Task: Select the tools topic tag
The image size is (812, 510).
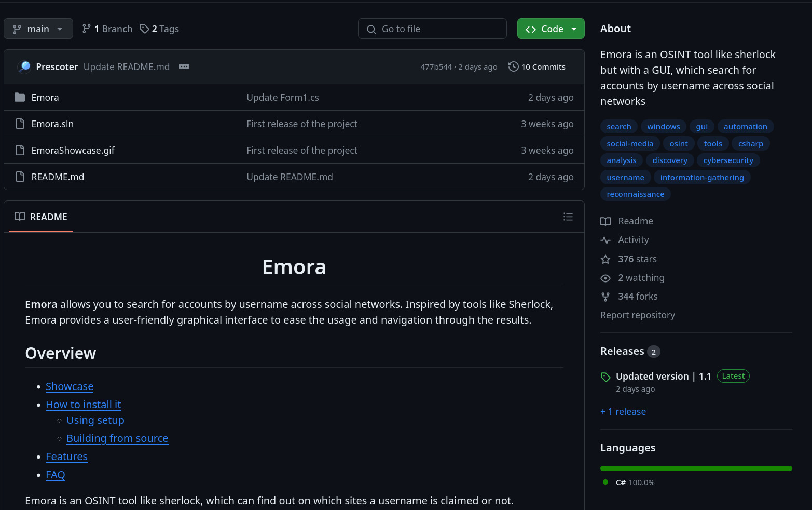Action: point(713,144)
